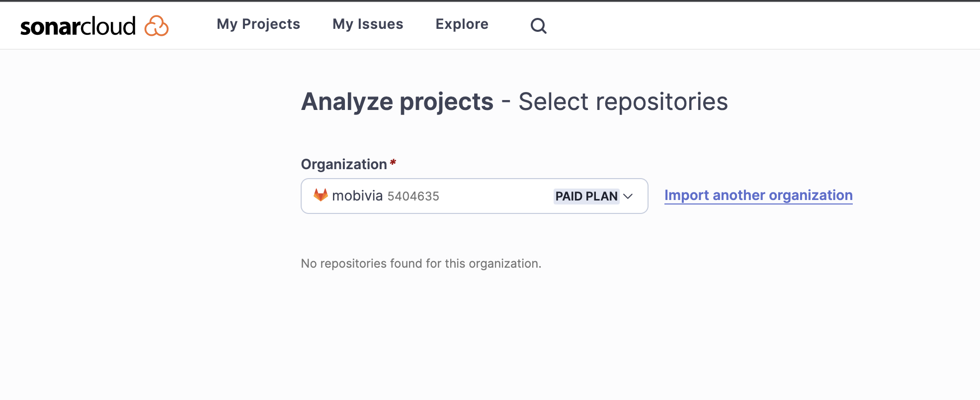This screenshot has height=400, width=980.
Task: Click the 'No repositories found' message
Action: [x=421, y=263]
